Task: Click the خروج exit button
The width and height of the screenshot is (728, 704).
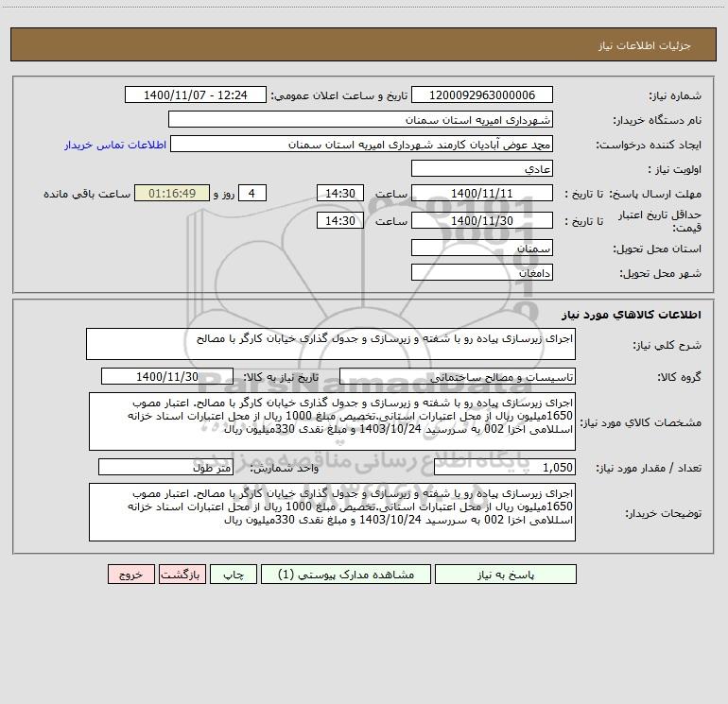Action: click(x=130, y=574)
